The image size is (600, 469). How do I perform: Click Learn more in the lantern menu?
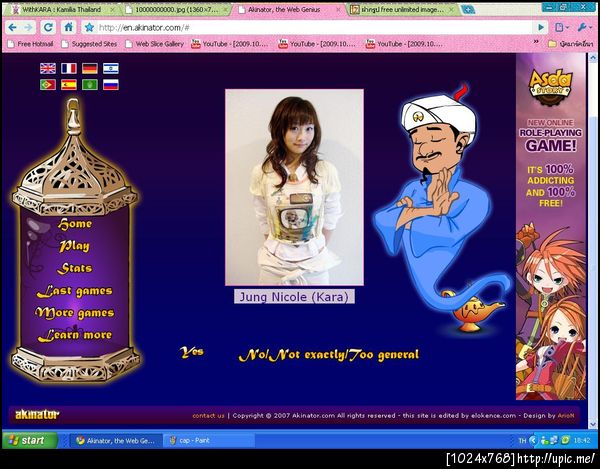click(75, 335)
